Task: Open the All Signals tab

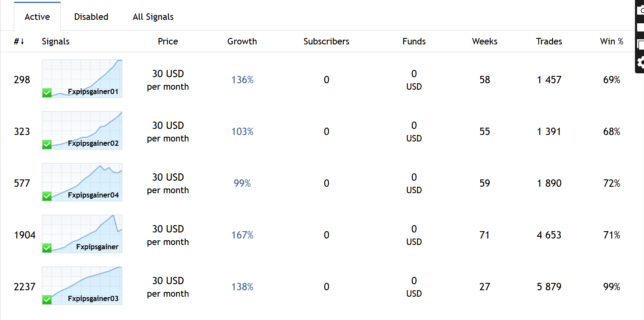Action: point(153,17)
